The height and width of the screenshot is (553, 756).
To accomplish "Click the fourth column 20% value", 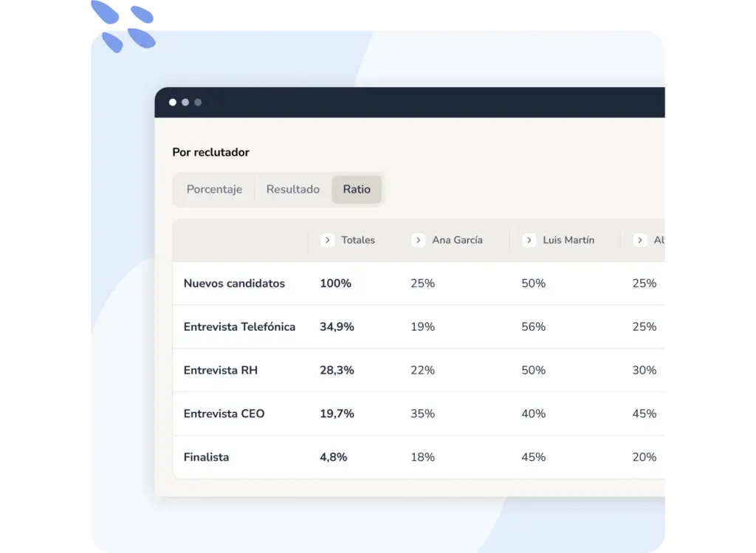I will tap(645, 457).
